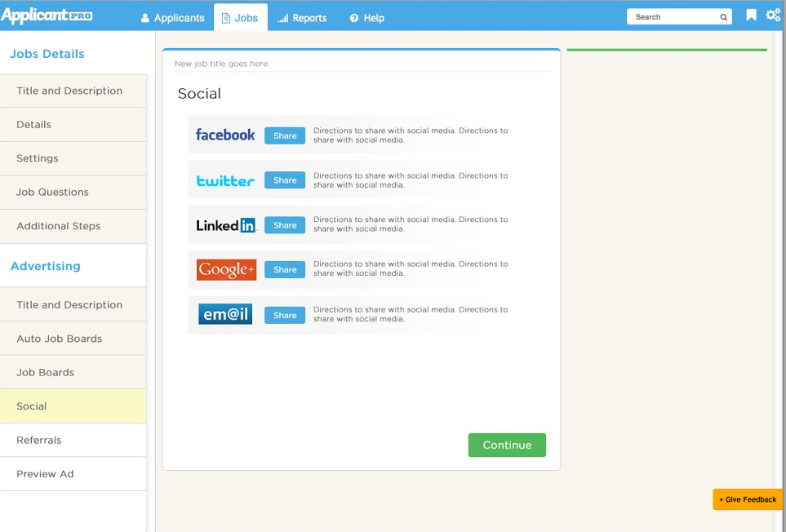Open the Reports tab
Image resolution: width=786 pixels, height=532 pixels.
302,18
